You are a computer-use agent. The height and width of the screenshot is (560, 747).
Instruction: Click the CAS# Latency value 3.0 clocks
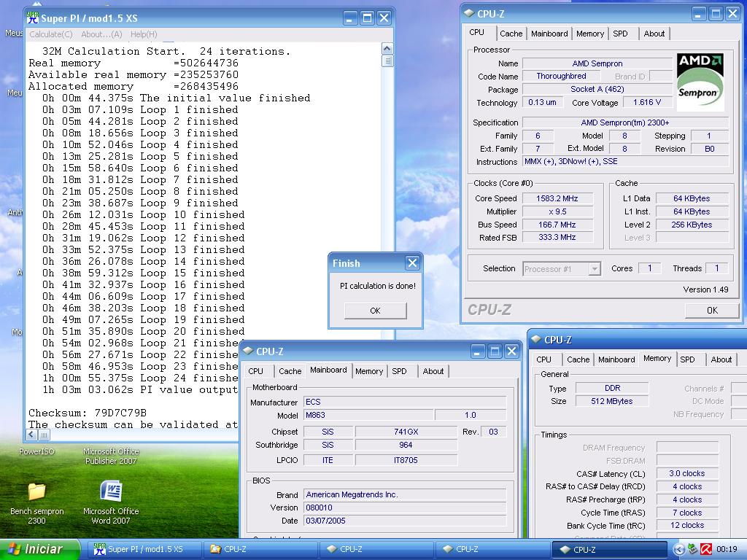pyautogui.click(x=687, y=473)
